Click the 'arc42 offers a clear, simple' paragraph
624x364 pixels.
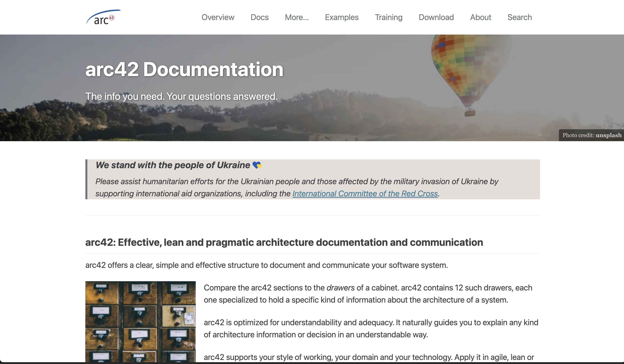click(266, 265)
